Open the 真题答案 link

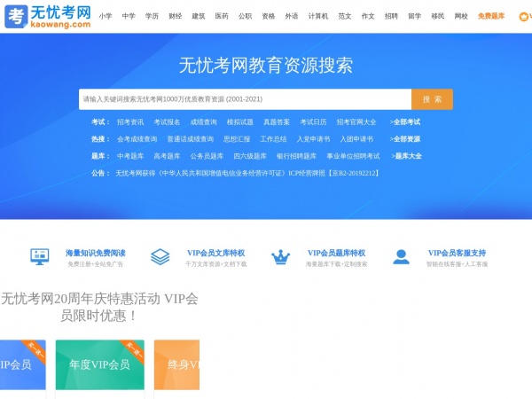pos(277,122)
